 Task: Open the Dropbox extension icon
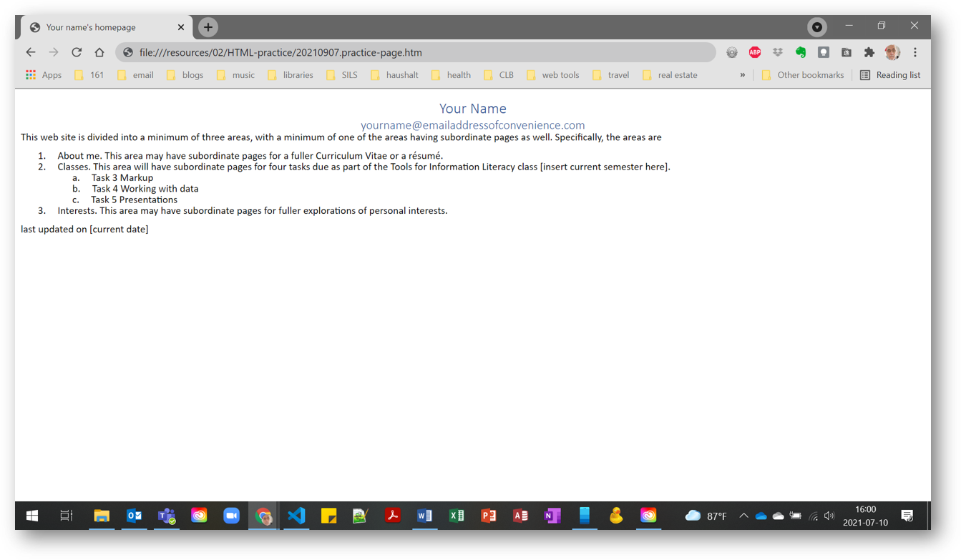[778, 52]
